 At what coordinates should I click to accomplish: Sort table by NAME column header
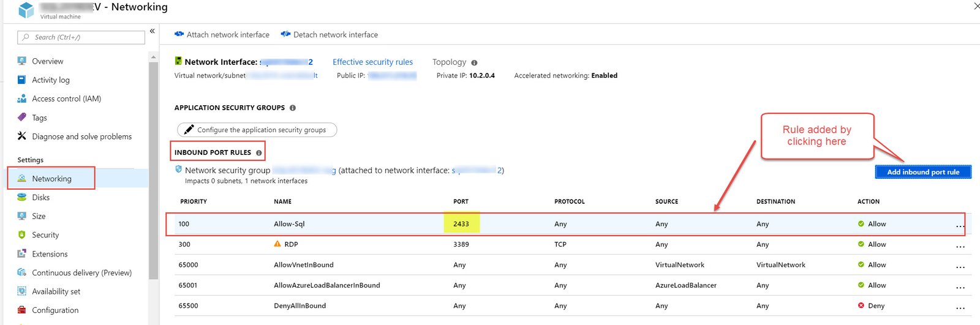(x=282, y=201)
